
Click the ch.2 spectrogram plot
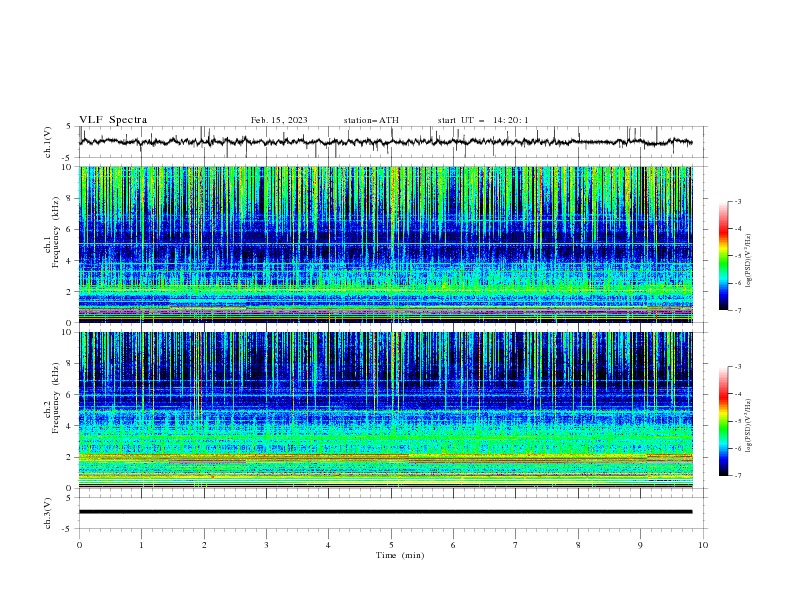pyautogui.click(x=386, y=410)
